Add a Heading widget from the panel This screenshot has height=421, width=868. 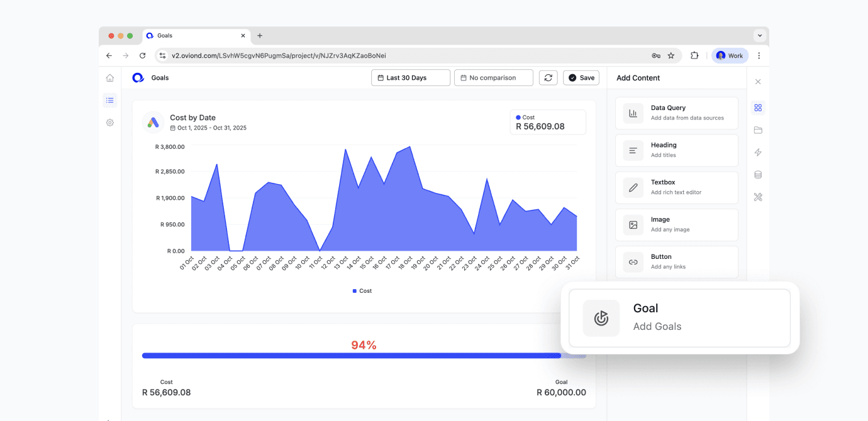pyautogui.click(x=676, y=150)
